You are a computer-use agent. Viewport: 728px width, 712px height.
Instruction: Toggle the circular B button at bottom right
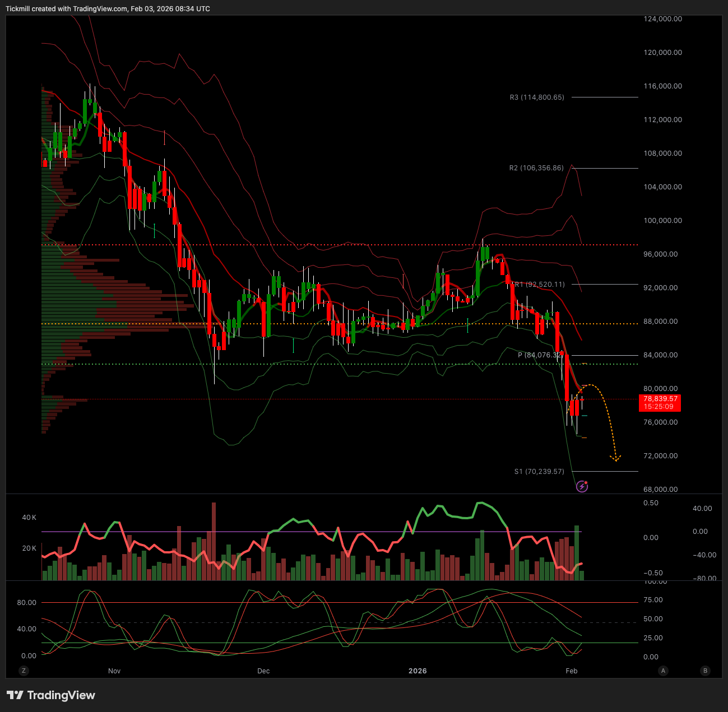[705, 671]
